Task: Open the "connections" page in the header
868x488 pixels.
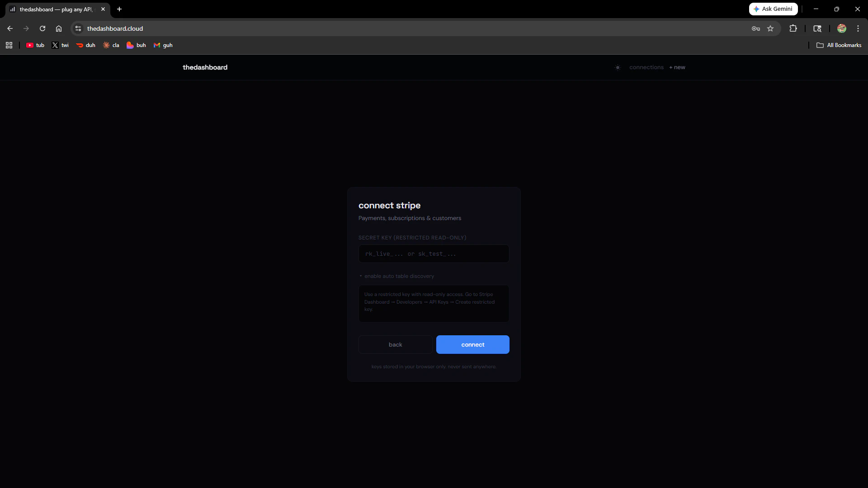Action: click(x=646, y=67)
